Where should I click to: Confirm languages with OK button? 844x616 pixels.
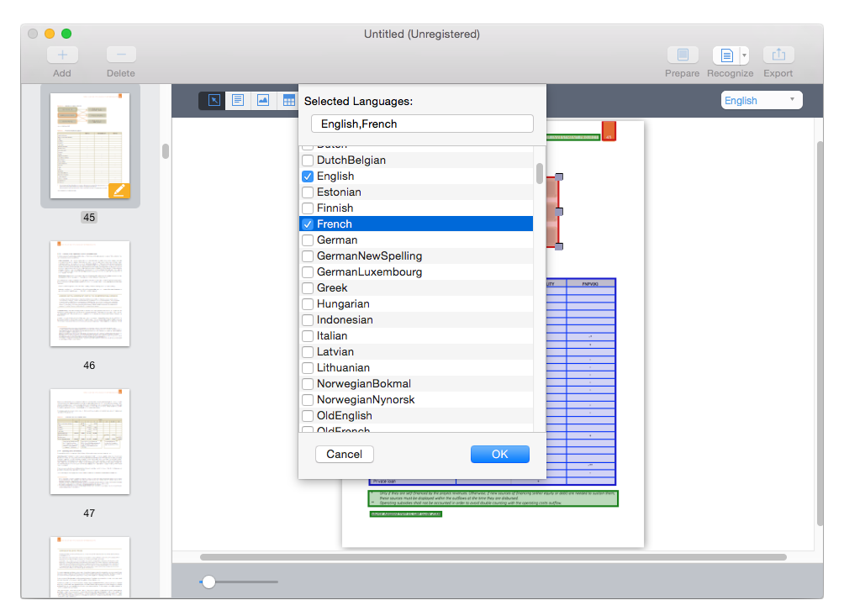point(499,454)
